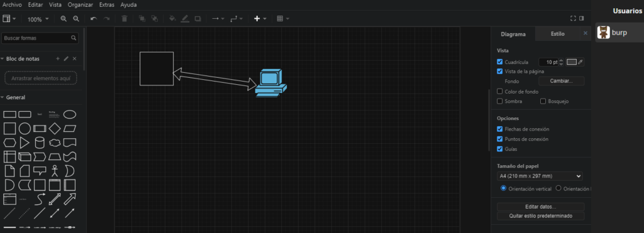Select the ellipse shape in General

[69, 114]
